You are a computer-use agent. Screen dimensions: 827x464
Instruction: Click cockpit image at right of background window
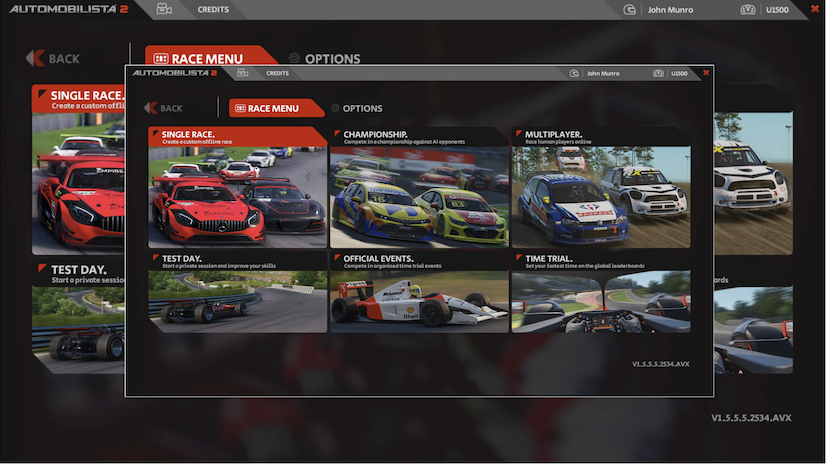pos(754,330)
